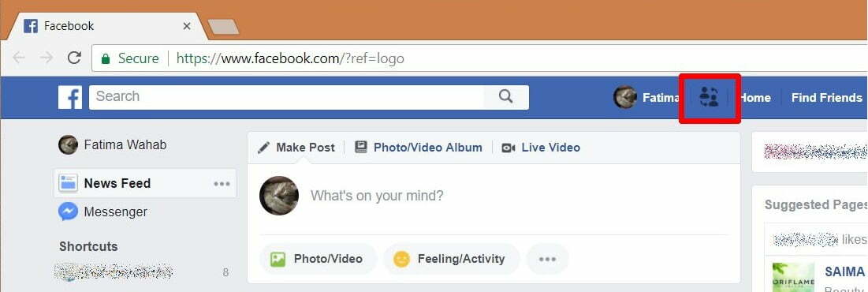The height and width of the screenshot is (292, 868).
Task: Select the Make Post tab
Action: point(296,148)
